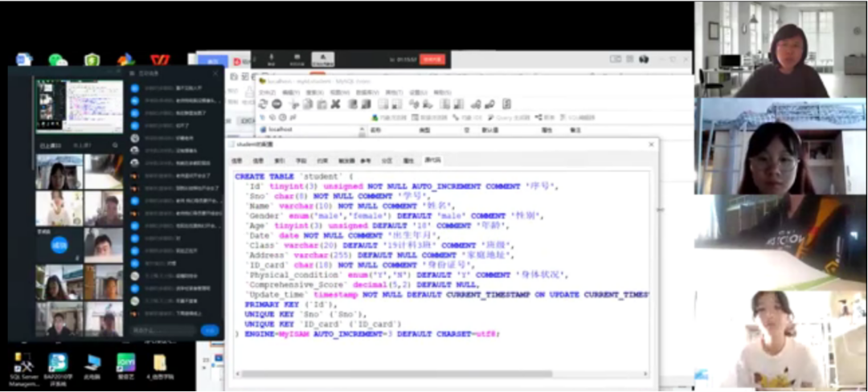The width and height of the screenshot is (868, 392).
Task: Switch to the 分区 tab in student dialog
Action: coord(387,161)
